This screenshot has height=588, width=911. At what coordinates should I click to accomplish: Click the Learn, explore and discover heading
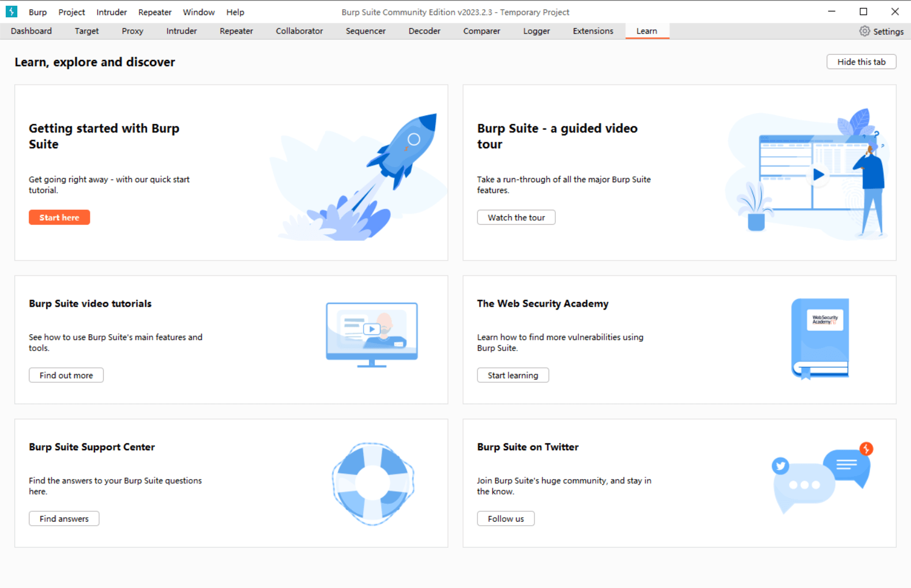pyautogui.click(x=95, y=62)
